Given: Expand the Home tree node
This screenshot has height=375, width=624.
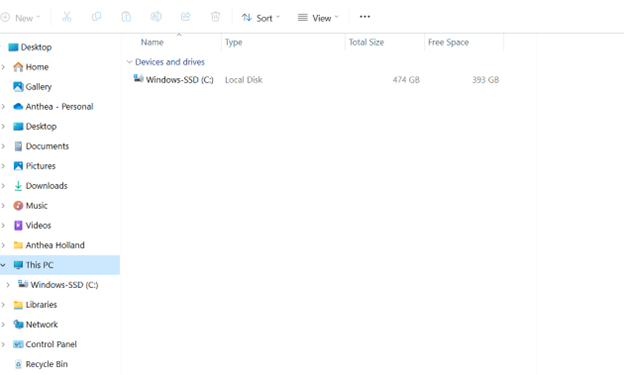Looking at the screenshot, I should click(x=3, y=67).
